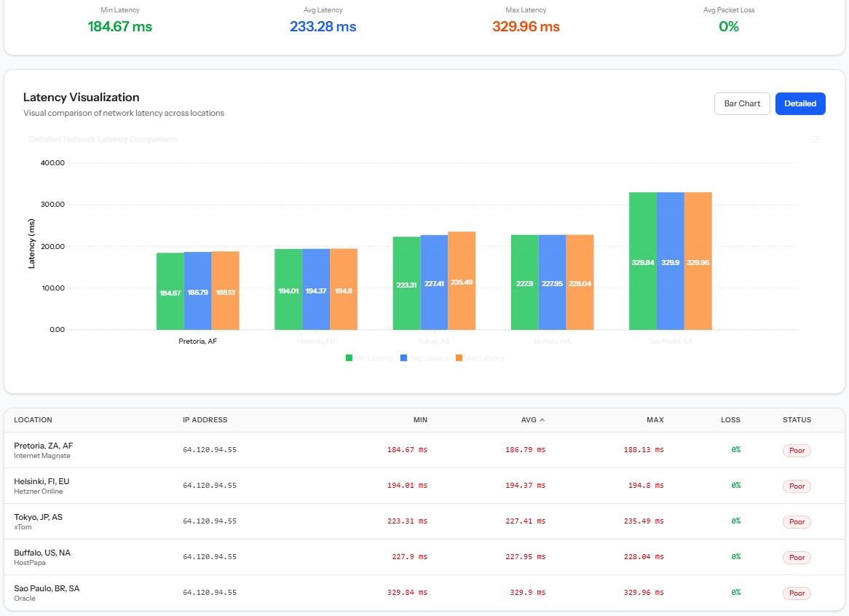The height and width of the screenshot is (616, 849).
Task: Click Buffalo blue bar labeled 227.95
Action: (x=552, y=282)
